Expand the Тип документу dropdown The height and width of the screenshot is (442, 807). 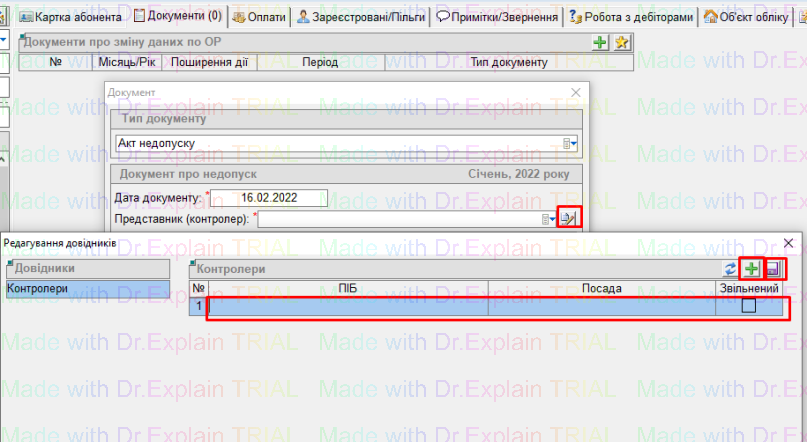[x=571, y=144]
